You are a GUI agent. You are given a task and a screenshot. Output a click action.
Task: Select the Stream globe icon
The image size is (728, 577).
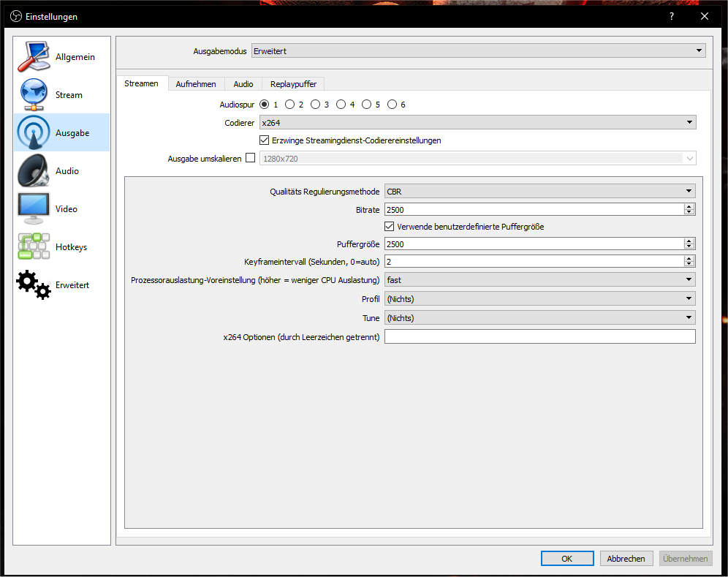pos(34,95)
